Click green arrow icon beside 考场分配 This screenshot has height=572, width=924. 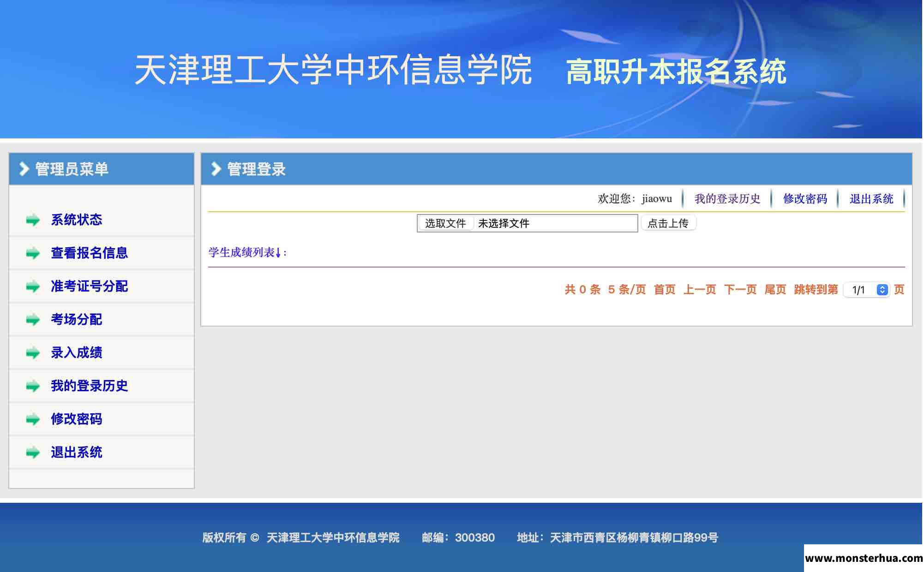33,320
